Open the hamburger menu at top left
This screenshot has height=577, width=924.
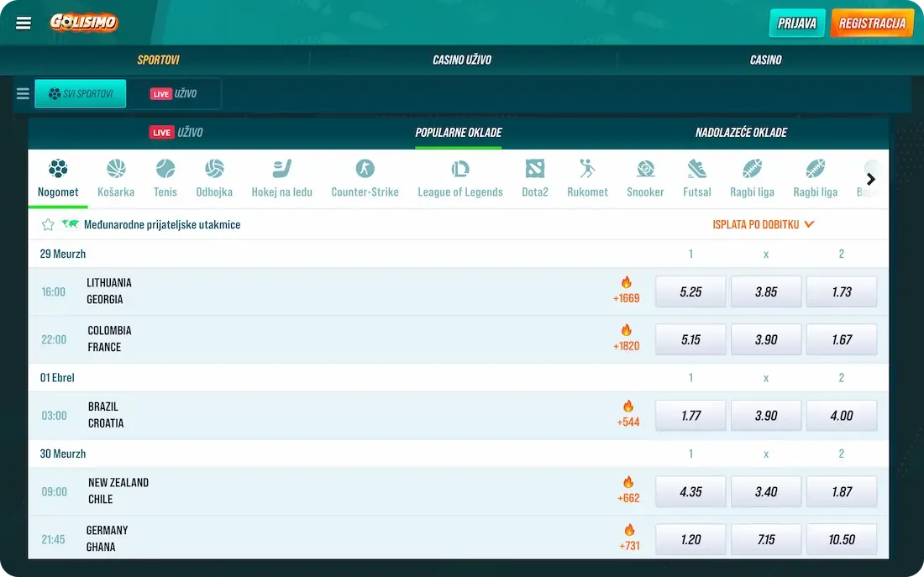tap(22, 23)
